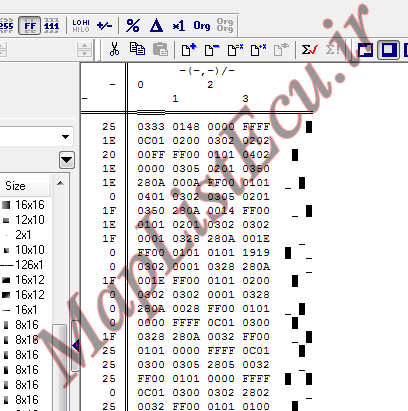Toggle LoHi / HiLo byte order
The width and height of the screenshot is (408, 411).
81,26
